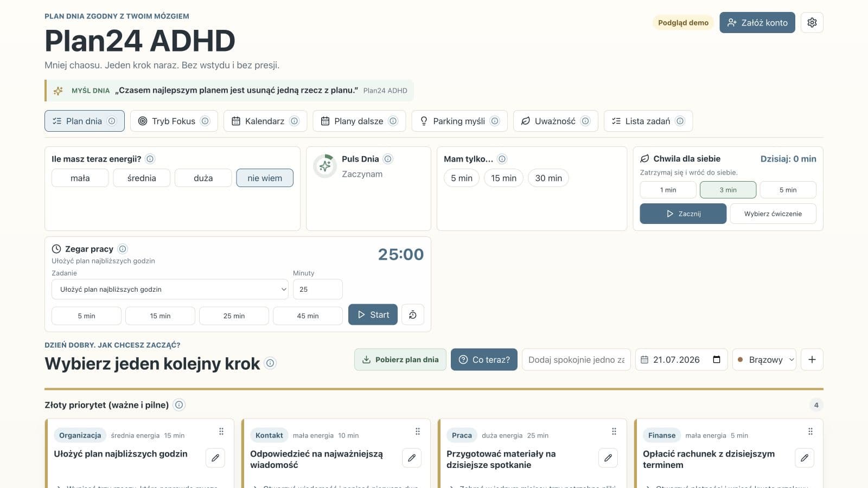The image size is (868, 488).
Task: Start the work timer
Action: (x=373, y=314)
